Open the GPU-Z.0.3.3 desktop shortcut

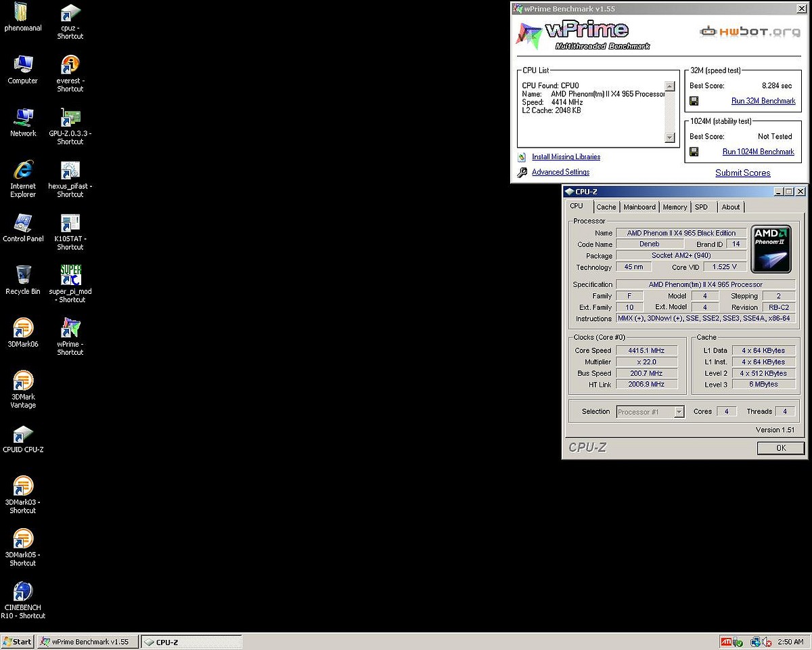[70, 118]
